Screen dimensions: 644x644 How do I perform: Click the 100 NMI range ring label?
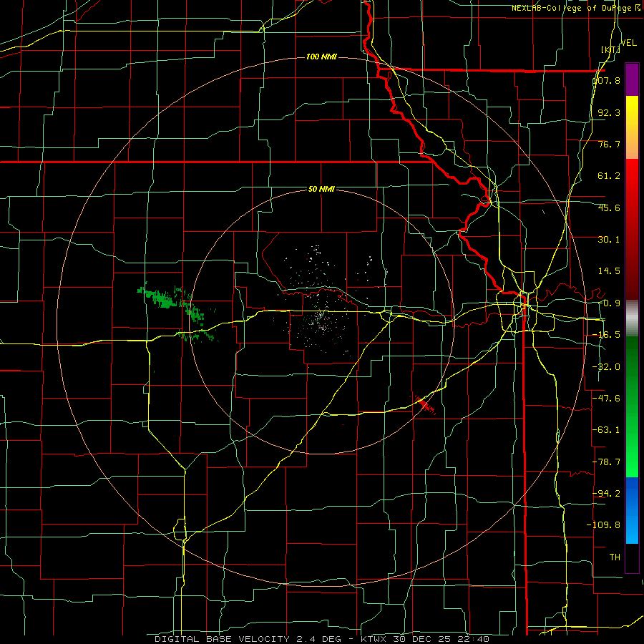[x=321, y=57]
